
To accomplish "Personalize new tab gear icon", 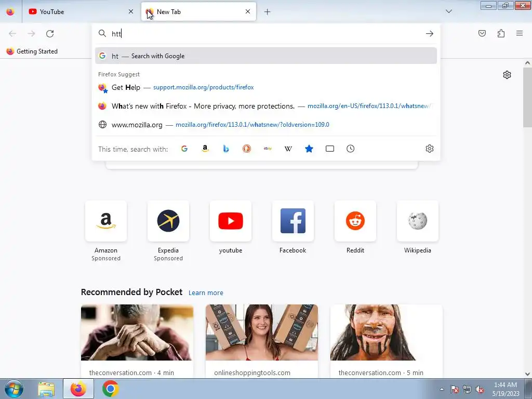I will point(507,75).
